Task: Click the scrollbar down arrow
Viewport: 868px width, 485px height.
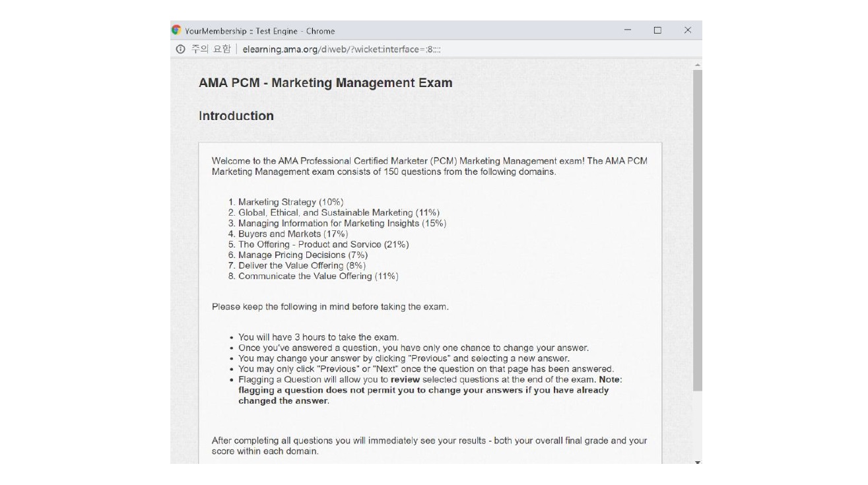Action: (x=697, y=461)
